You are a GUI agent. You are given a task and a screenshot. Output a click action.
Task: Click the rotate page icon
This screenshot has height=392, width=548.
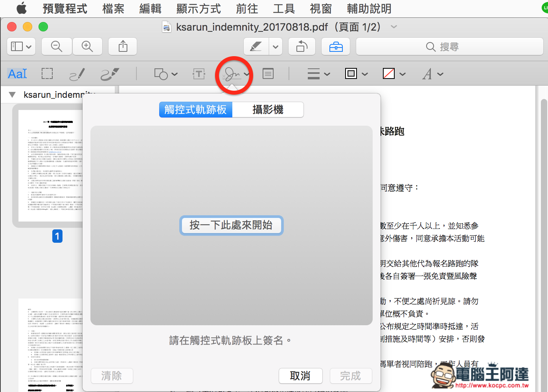click(x=302, y=46)
